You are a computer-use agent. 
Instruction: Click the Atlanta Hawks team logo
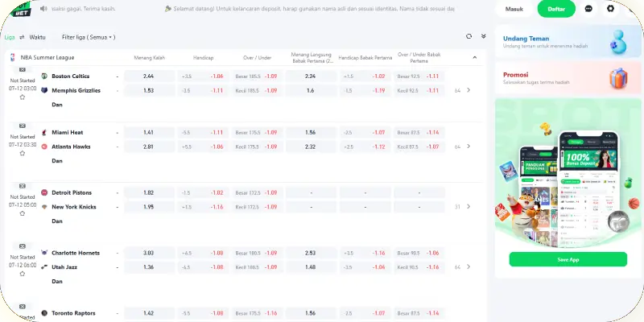[x=44, y=147]
